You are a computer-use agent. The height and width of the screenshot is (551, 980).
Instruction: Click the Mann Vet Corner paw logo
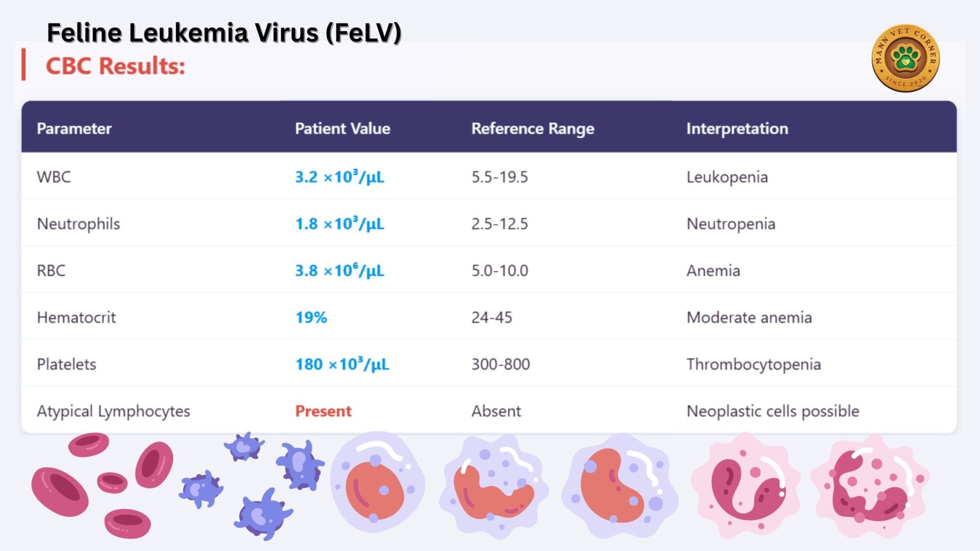click(x=905, y=58)
